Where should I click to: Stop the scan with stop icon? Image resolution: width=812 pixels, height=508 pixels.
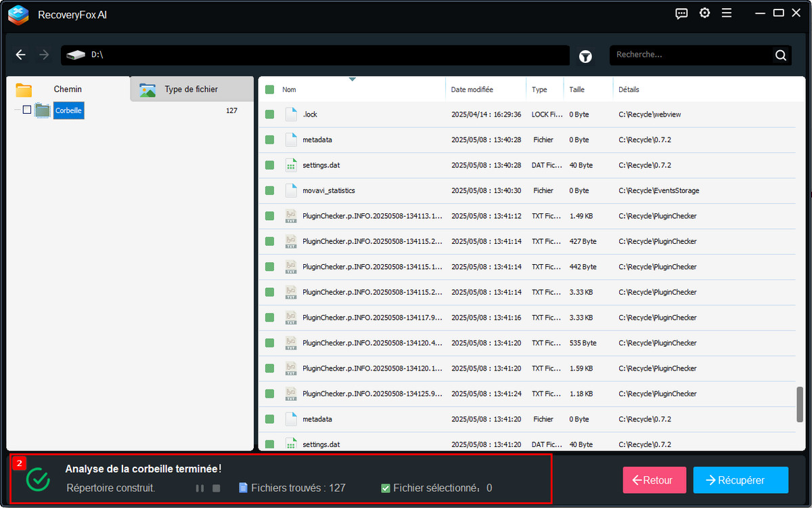click(217, 488)
